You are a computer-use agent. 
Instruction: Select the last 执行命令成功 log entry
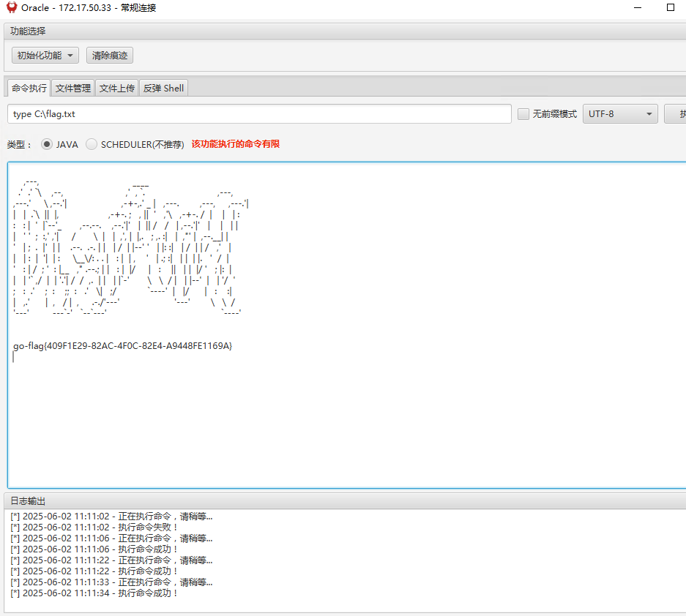click(x=95, y=593)
